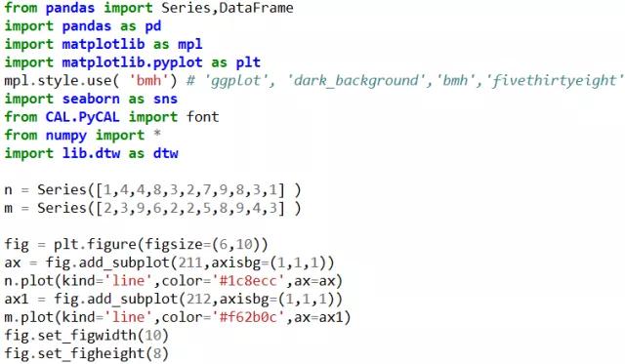Click the color string '#1c8ecc'
The width and height of the screenshot is (625, 364).
[248, 281]
